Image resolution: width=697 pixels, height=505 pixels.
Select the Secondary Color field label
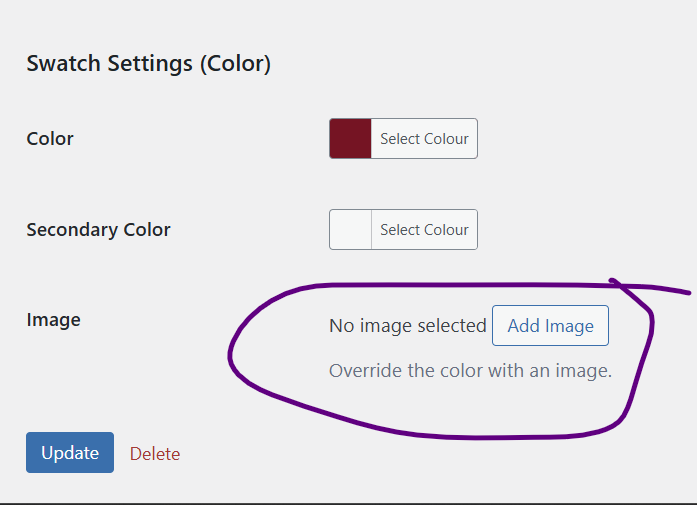[x=98, y=230]
